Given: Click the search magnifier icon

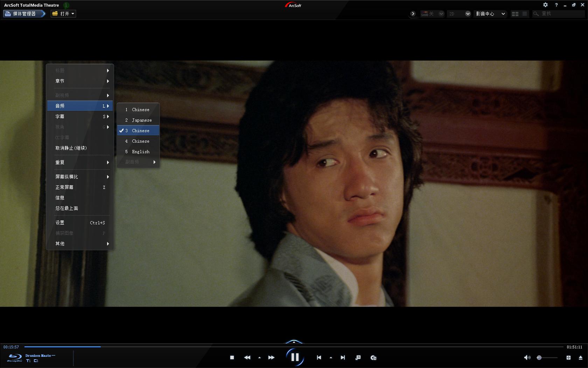Looking at the screenshot, I should tap(536, 14).
